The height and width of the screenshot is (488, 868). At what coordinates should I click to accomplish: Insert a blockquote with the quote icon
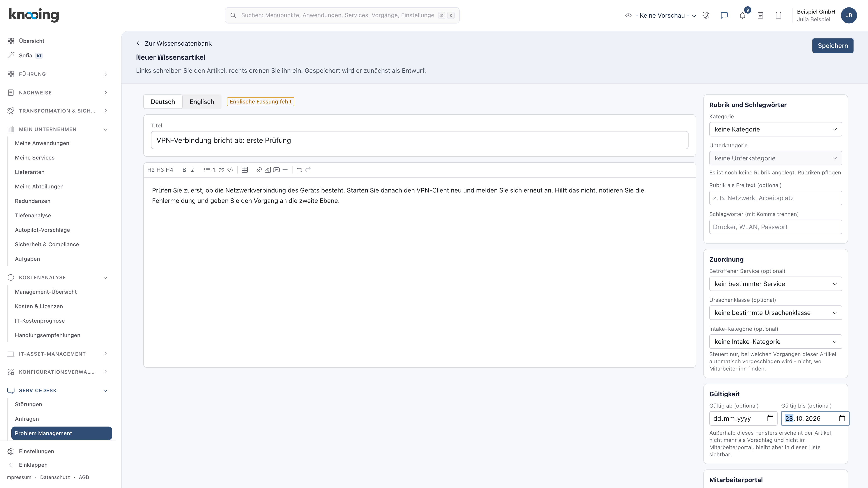pos(222,170)
